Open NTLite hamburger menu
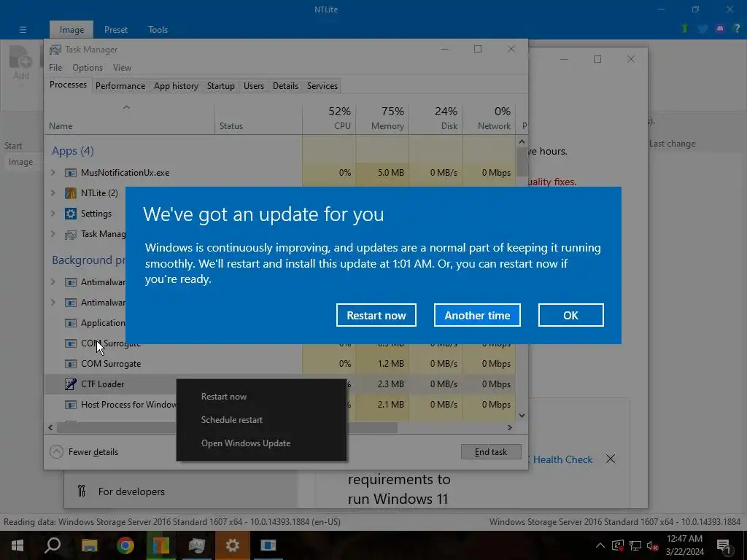Image resolution: width=747 pixels, height=560 pixels. pos(23,29)
